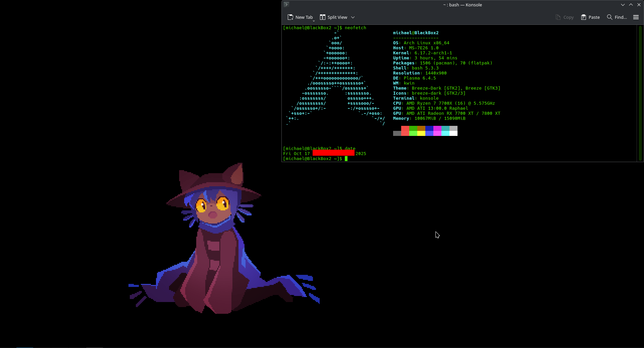This screenshot has width=644, height=348.
Task: Click the "Uptime: 3 hours, 54 mins" line
Action: [x=425, y=58]
